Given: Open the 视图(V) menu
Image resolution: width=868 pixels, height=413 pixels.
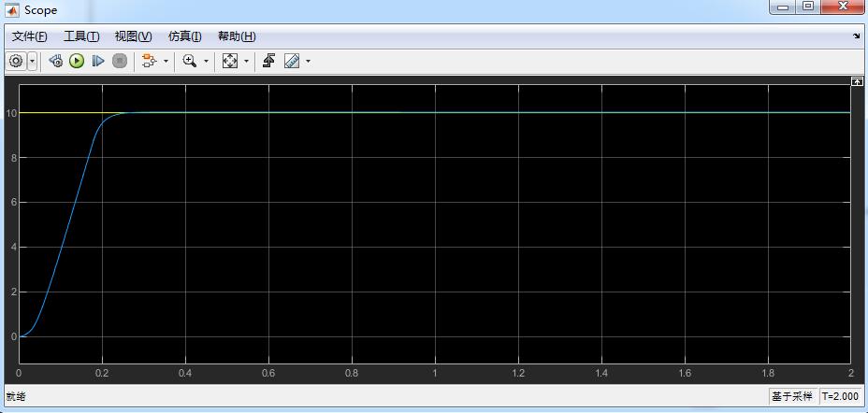Looking at the screenshot, I should pos(133,36).
